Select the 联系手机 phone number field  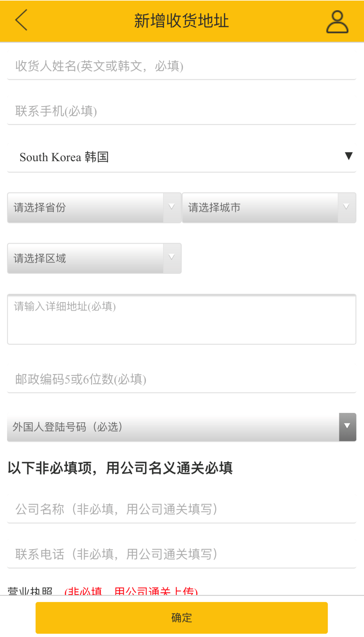pyautogui.click(x=182, y=111)
